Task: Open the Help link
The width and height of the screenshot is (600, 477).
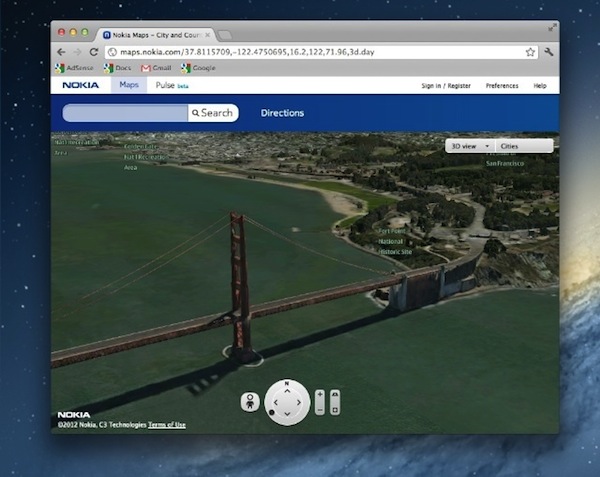Action: 540,86
